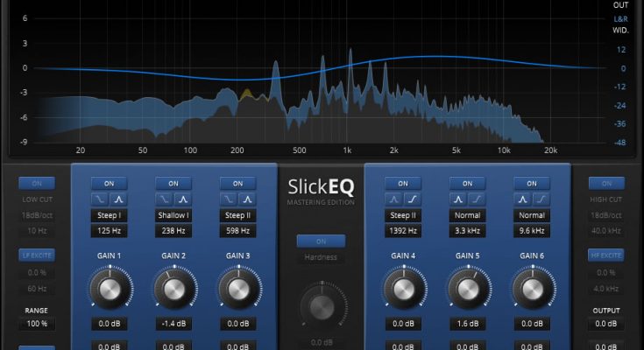Select bell shape for band 6
This screenshot has height=350, width=644.
click(x=523, y=200)
